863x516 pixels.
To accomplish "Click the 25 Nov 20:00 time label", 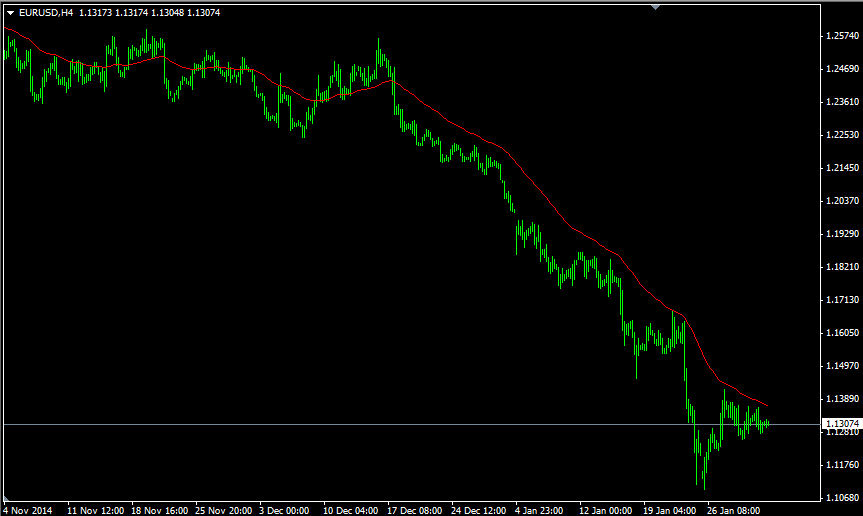I will pyautogui.click(x=223, y=510).
